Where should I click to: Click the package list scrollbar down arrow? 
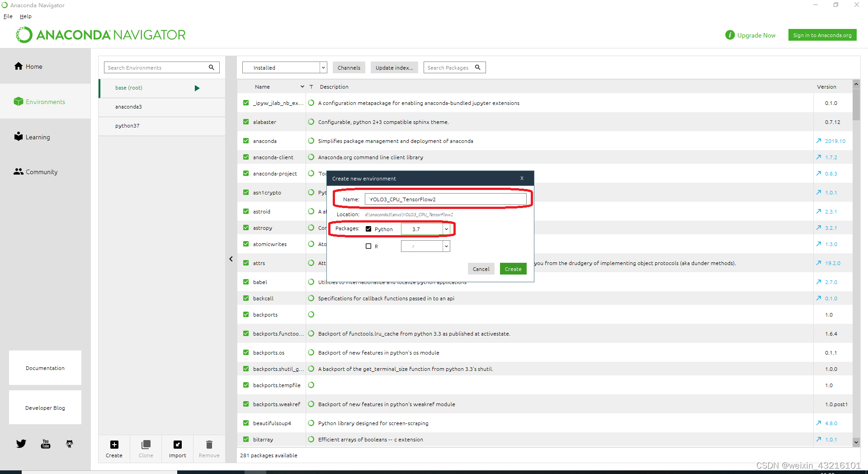point(856,442)
